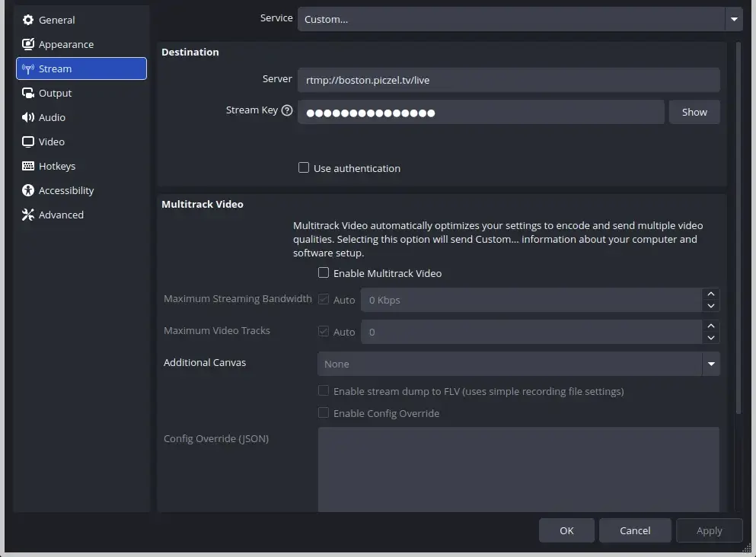Screen dimensions: 756x557
Task: Click the Accessibility icon in sidebar
Action: click(28, 190)
